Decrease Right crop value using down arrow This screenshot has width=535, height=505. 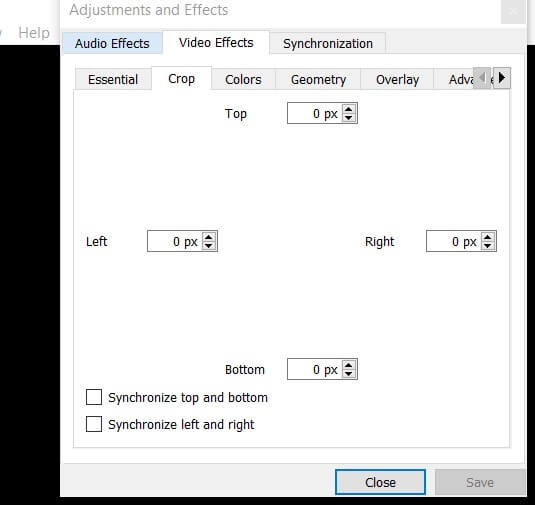[x=488, y=246]
